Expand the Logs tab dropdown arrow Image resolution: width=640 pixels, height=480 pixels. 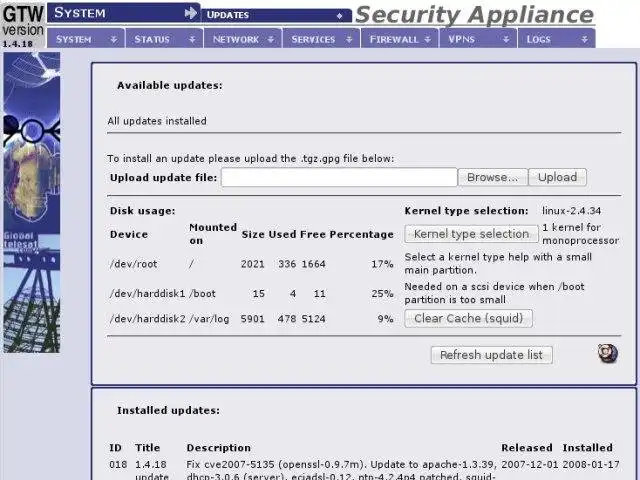click(x=584, y=39)
